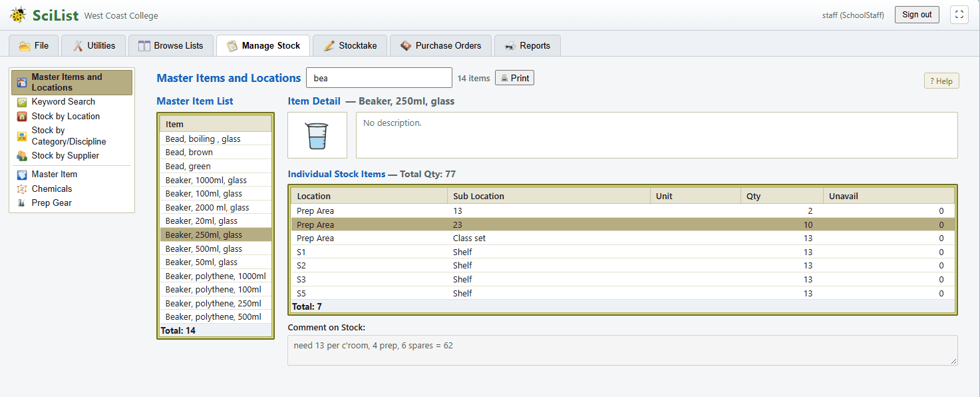Click the Keyword Search sidebar icon
This screenshot has height=397, width=980.
[x=22, y=102]
